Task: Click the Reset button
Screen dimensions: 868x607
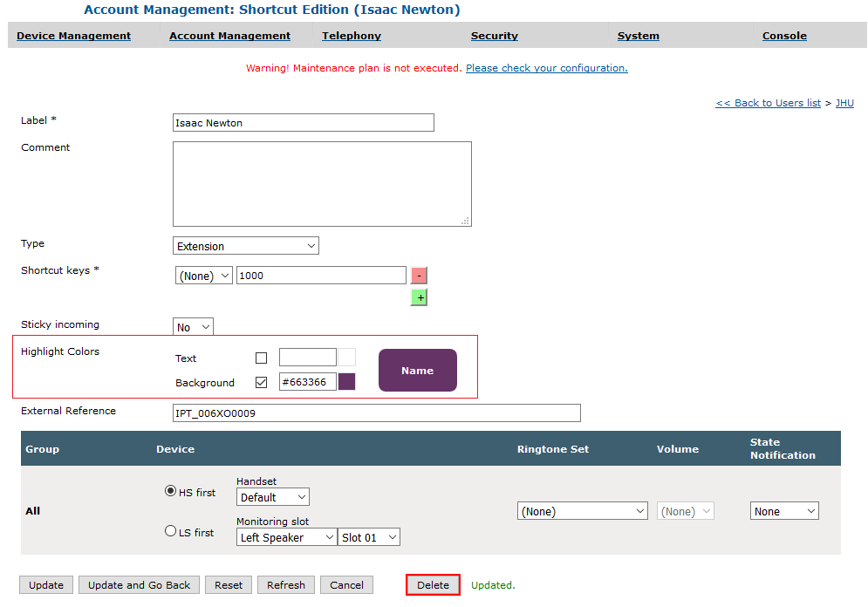Action: tap(228, 585)
